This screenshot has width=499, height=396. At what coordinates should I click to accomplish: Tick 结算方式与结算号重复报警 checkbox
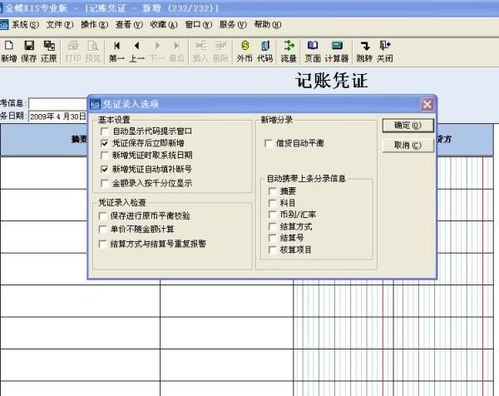click(x=103, y=244)
